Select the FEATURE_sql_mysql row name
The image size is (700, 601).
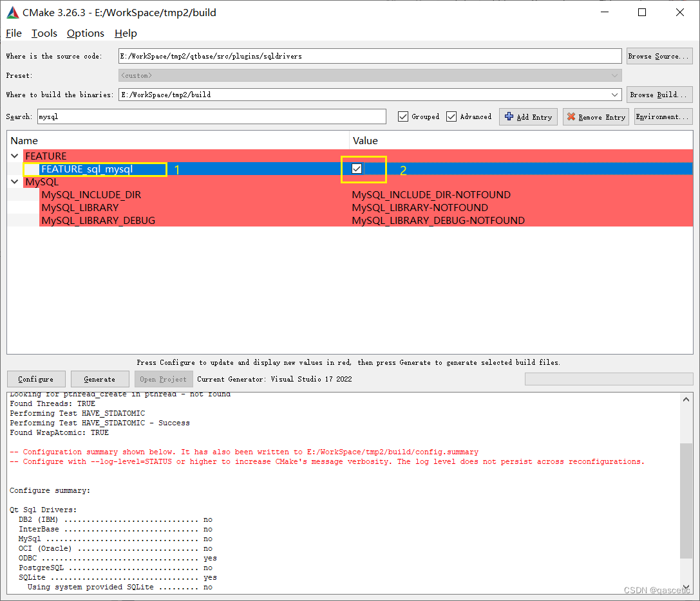(x=87, y=169)
